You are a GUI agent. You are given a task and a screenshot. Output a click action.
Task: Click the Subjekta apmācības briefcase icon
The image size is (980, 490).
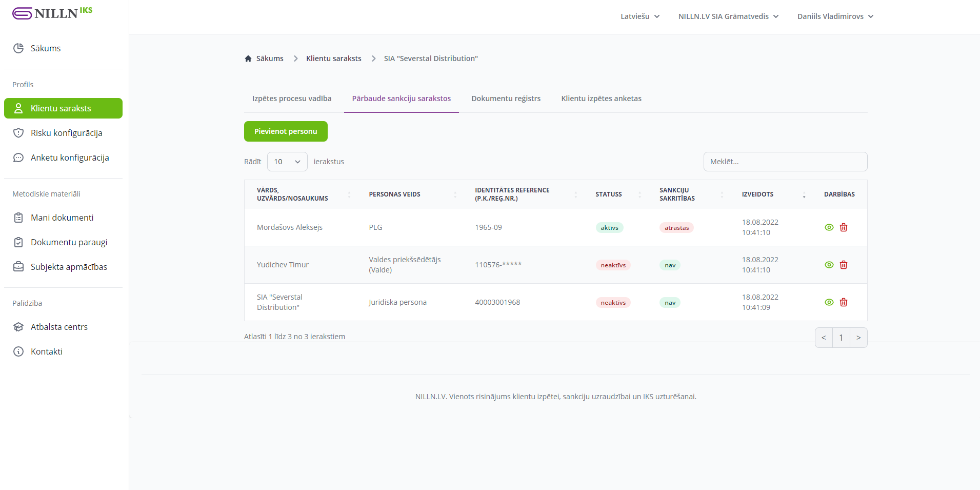click(18, 267)
